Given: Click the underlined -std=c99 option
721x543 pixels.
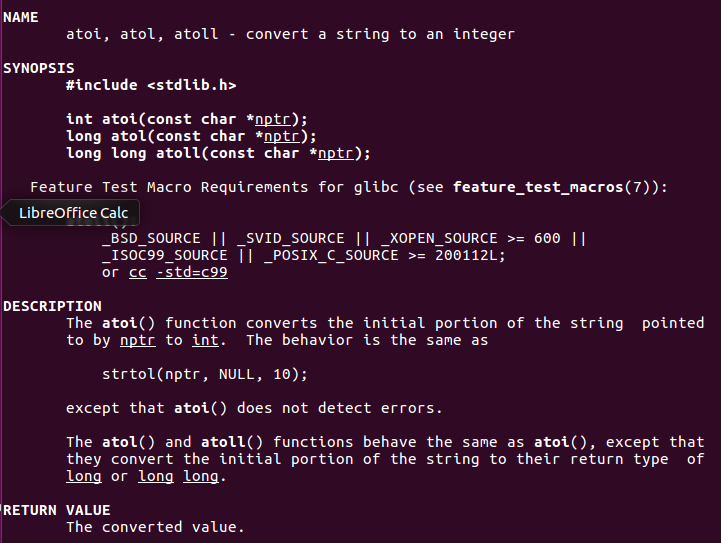Looking at the screenshot, I should (x=191, y=272).
